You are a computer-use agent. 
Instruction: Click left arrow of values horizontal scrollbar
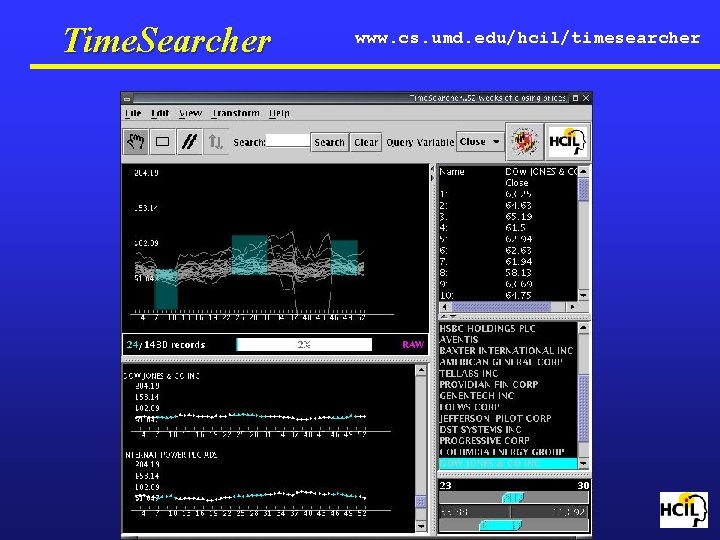point(444,307)
